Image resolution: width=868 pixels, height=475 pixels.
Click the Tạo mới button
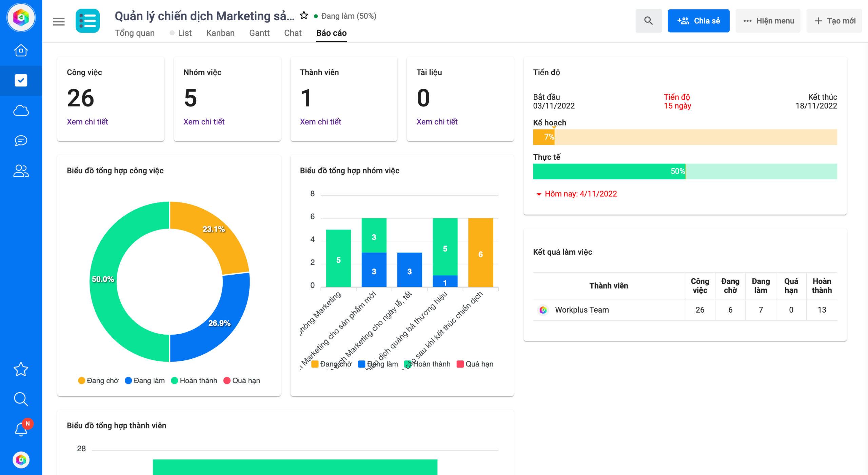(834, 21)
